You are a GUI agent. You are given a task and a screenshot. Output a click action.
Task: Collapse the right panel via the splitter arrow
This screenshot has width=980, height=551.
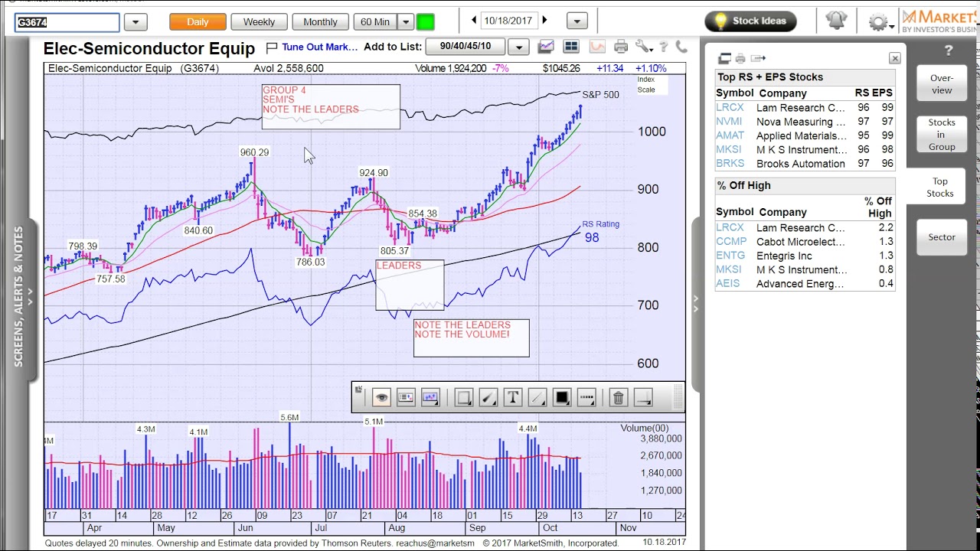pos(696,302)
